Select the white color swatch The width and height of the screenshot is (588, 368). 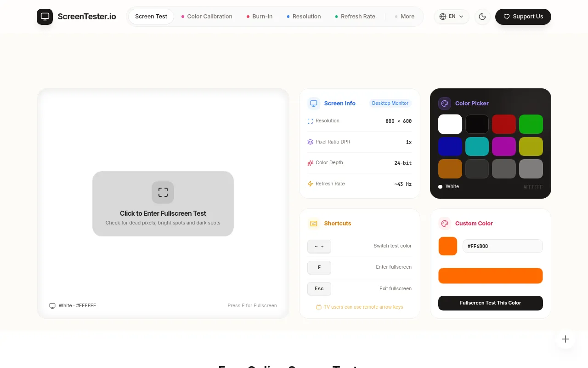pos(450,124)
